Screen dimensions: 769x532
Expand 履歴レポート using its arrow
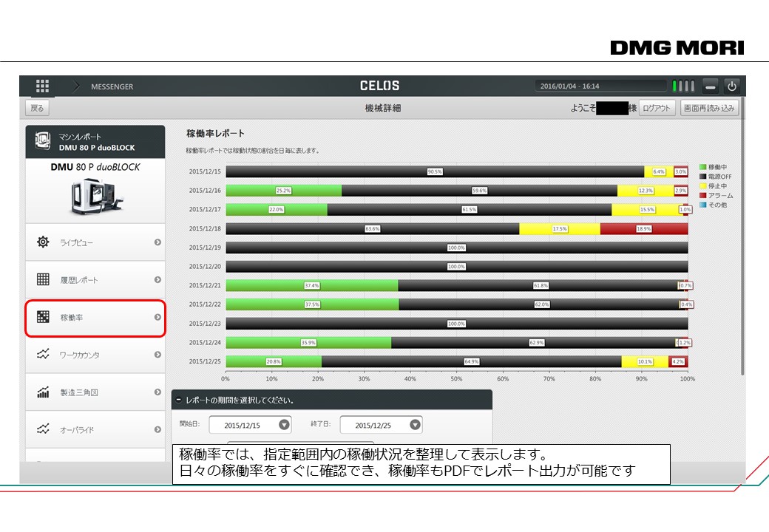tap(157, 280)
